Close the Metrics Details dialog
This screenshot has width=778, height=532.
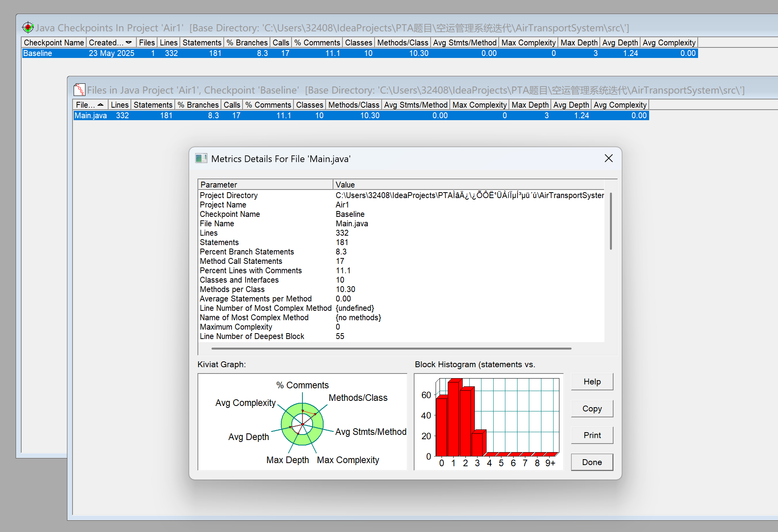pos(608,158)
